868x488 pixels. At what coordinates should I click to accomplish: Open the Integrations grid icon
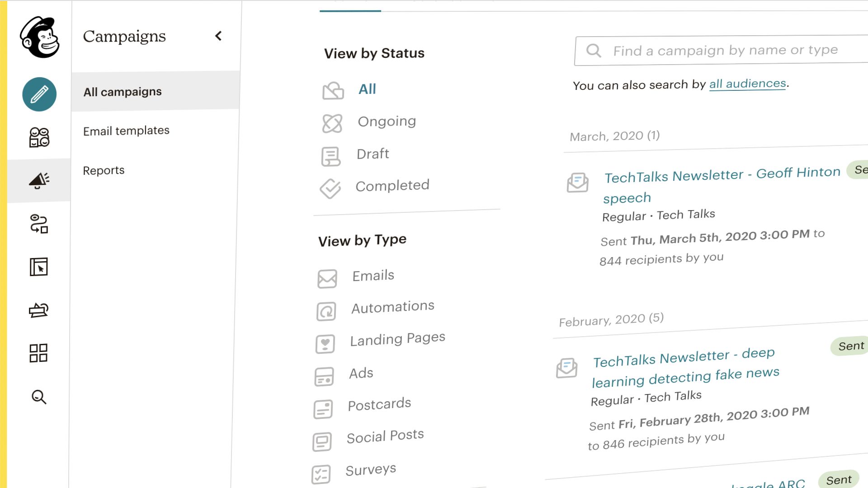(x=38, y=353)
